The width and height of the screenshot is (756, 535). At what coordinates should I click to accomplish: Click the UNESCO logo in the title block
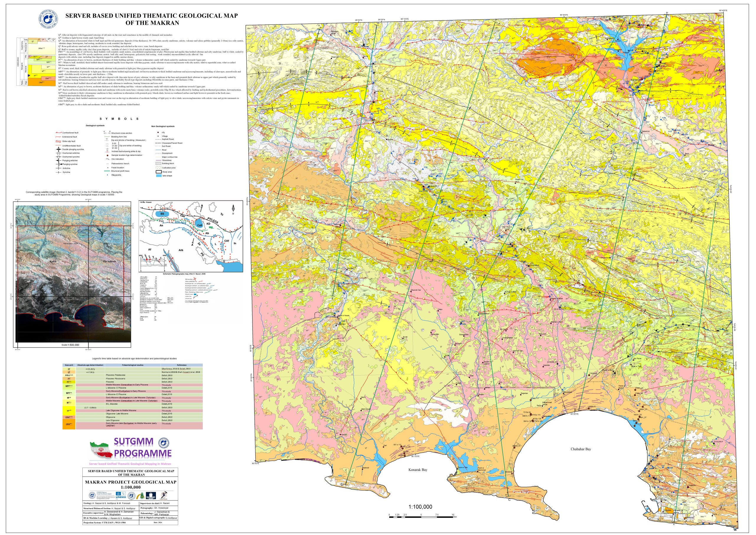click(121, 496)
